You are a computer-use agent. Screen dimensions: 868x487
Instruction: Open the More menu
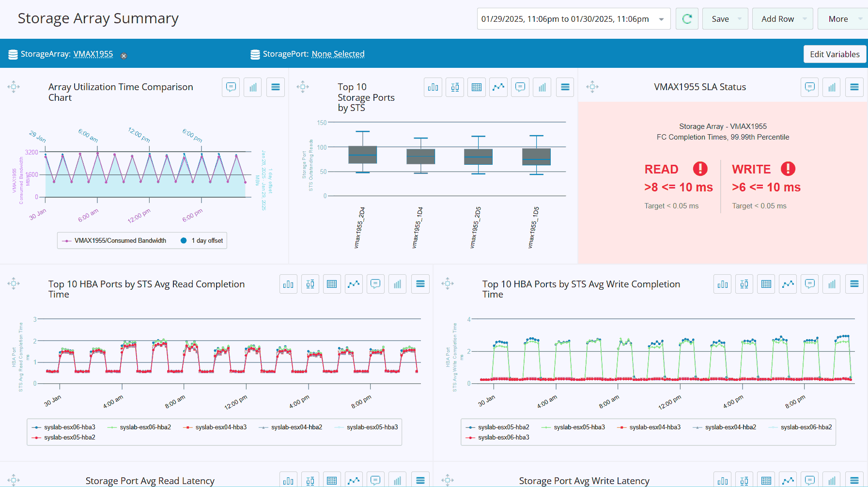pos(844,19)
